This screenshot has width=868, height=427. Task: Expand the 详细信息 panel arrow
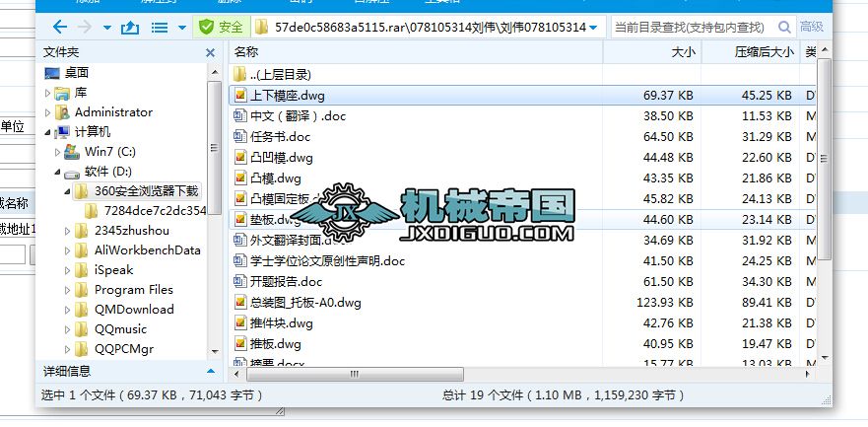(211, 371)
